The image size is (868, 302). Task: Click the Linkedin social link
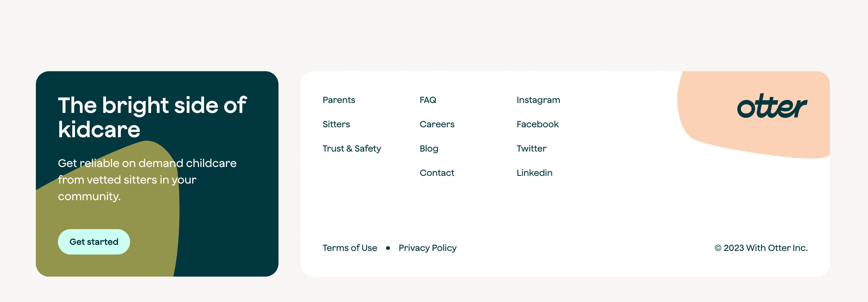point(534,173)
